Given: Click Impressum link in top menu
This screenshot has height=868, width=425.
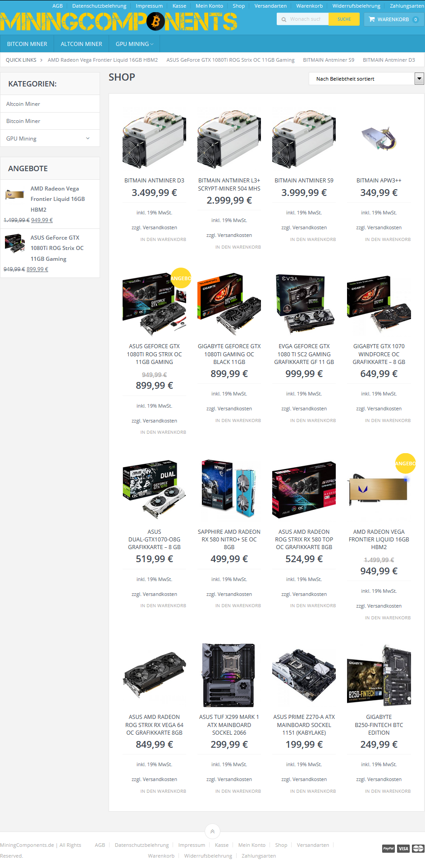Looking at the screenshot, I should [x=149, y=6].
